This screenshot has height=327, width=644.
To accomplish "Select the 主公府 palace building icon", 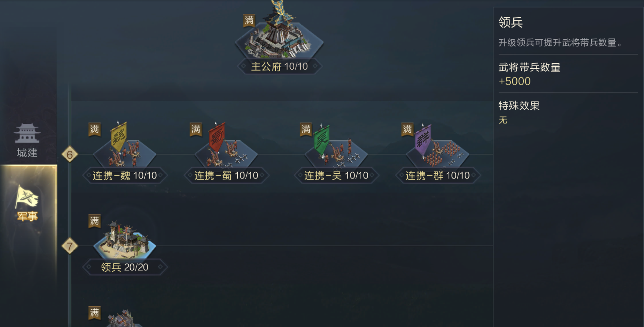I will [279, 34].
